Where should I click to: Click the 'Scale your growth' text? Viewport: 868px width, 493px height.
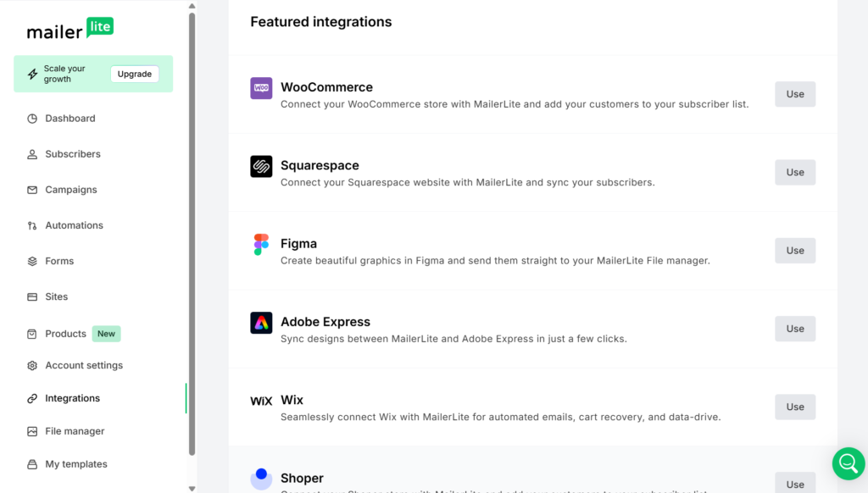[64, 74]
